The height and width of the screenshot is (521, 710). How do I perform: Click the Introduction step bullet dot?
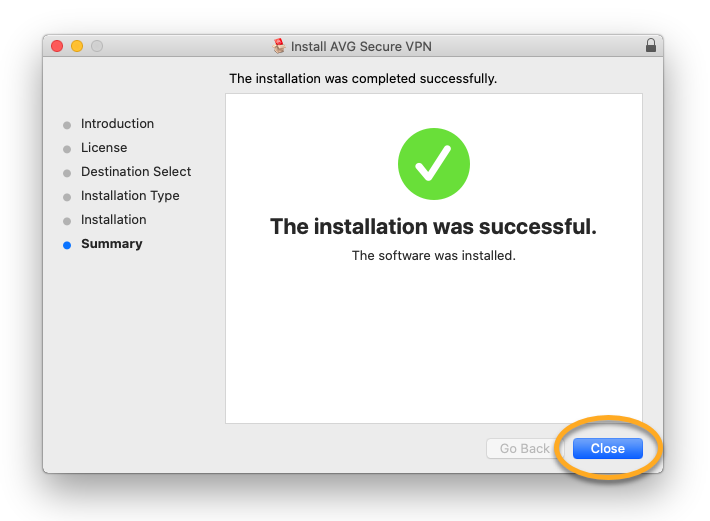pos(67,125)
